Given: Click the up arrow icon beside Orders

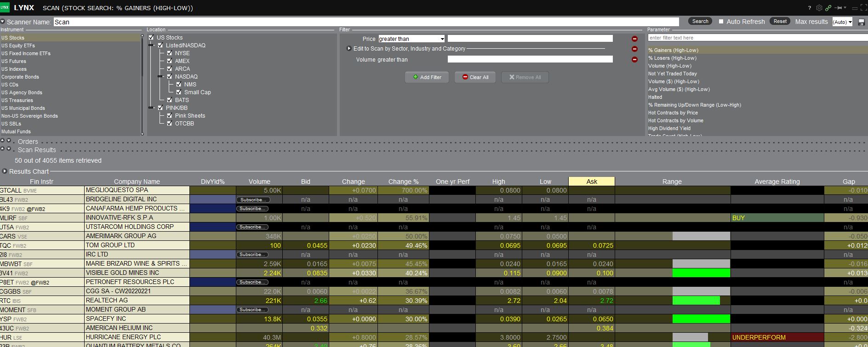Looking at the screenshot, I should [3, 140].
